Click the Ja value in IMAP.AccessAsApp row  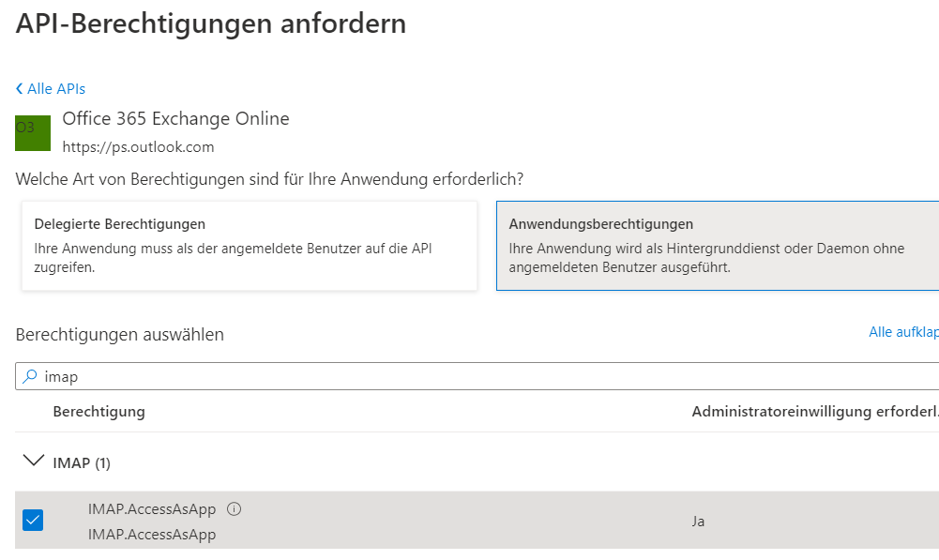pos(698,521)
